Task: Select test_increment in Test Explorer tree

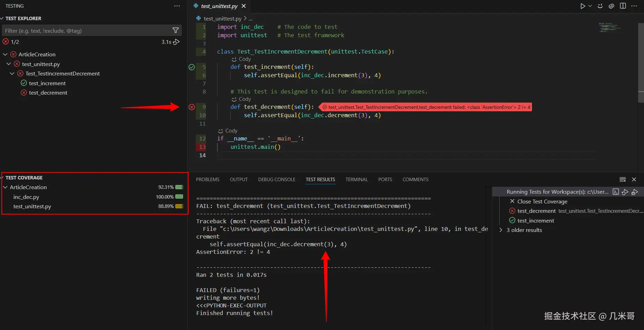Action: click(47, 83)
